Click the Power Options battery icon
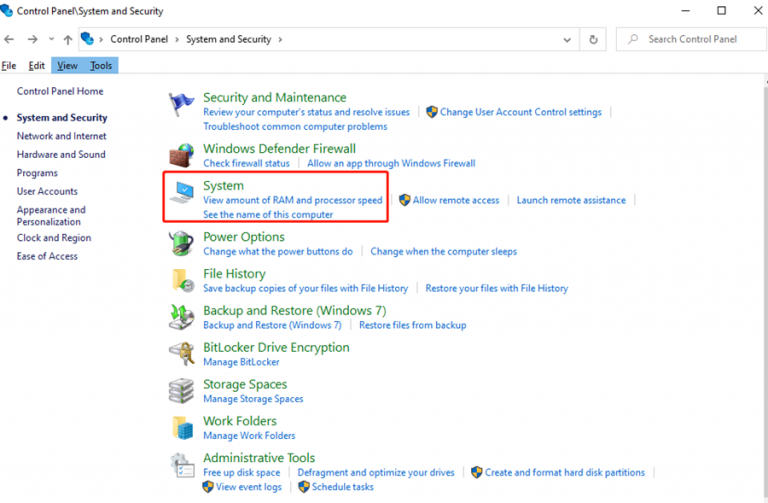 point(182,243)
